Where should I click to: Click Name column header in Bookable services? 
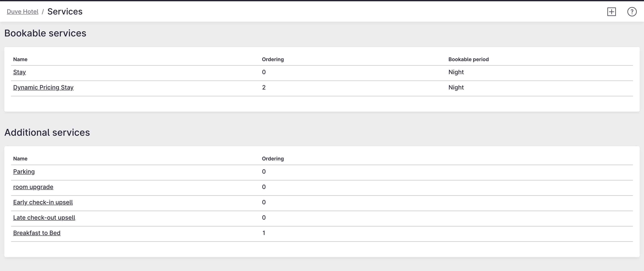[x=20, y=59]
